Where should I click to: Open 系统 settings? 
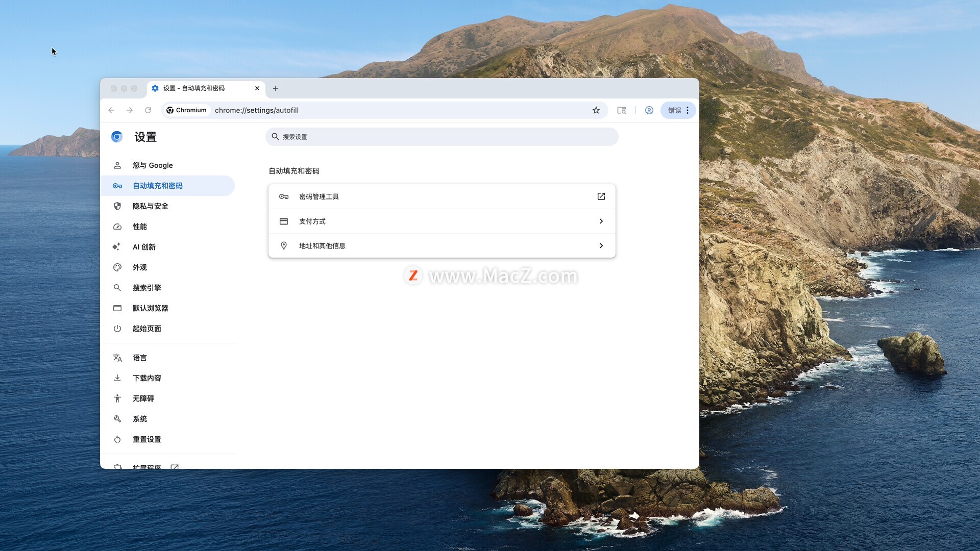[x=167, y=419]
